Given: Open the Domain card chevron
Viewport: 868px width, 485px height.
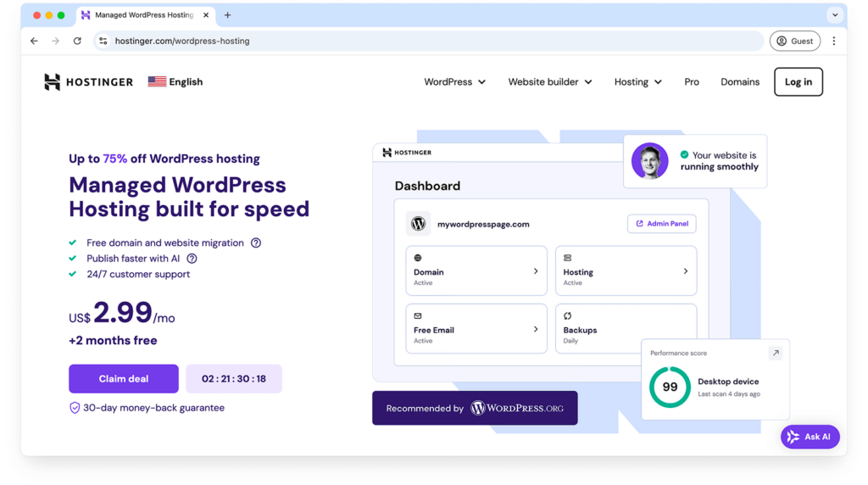Looking at the screenshot, I should [536, 271].
